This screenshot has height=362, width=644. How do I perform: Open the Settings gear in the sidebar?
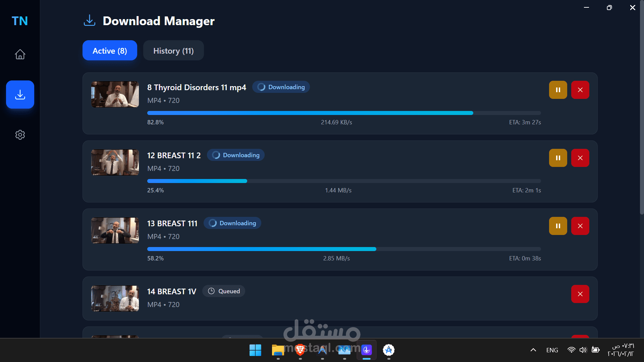(x=20, y=135)
